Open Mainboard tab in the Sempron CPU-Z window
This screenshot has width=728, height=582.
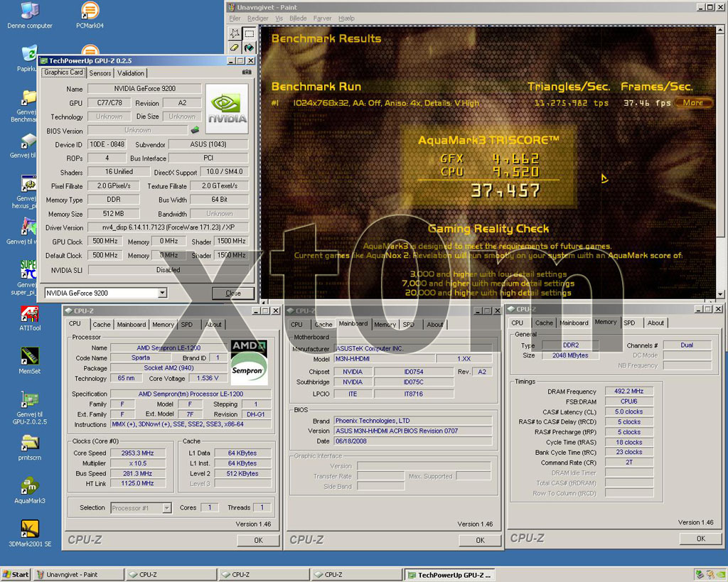pos(132,325)
